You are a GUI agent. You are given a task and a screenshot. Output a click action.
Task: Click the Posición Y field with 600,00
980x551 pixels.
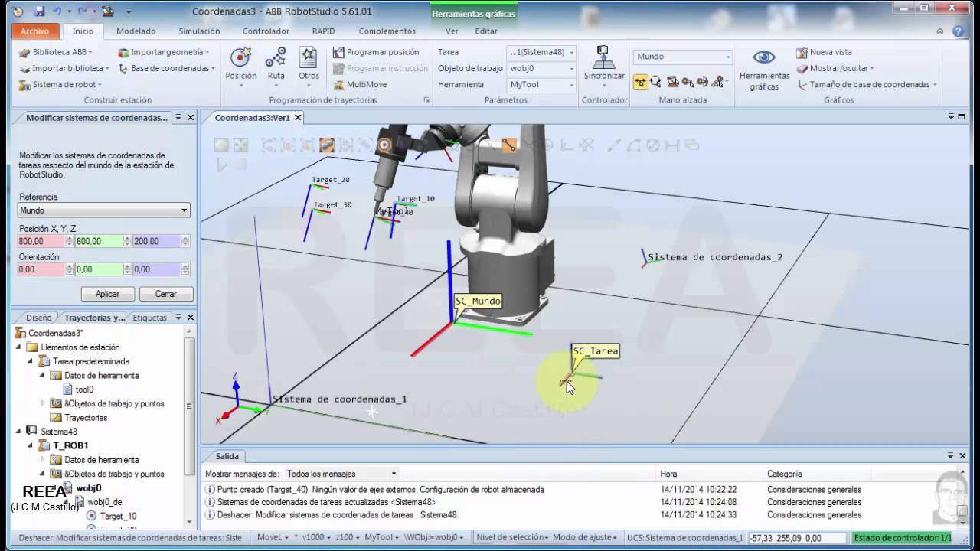pos(99,241)
